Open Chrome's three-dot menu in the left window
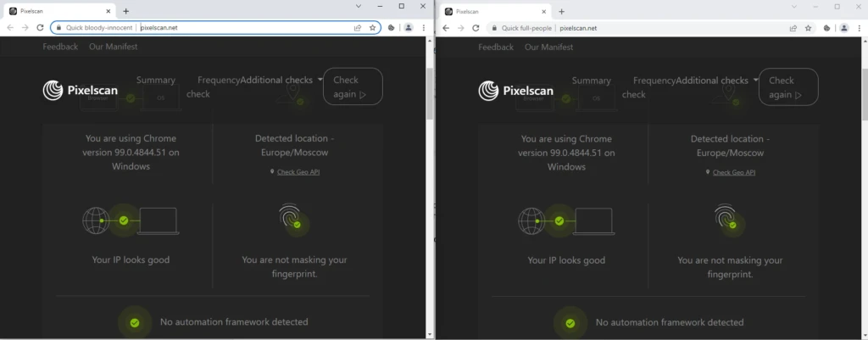 coord(424,27)
